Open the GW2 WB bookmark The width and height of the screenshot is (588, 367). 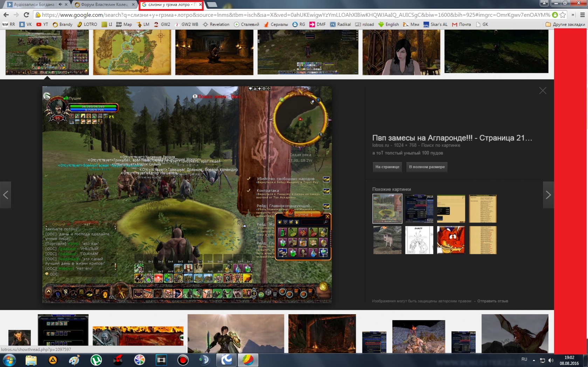[x=186, y=24]
